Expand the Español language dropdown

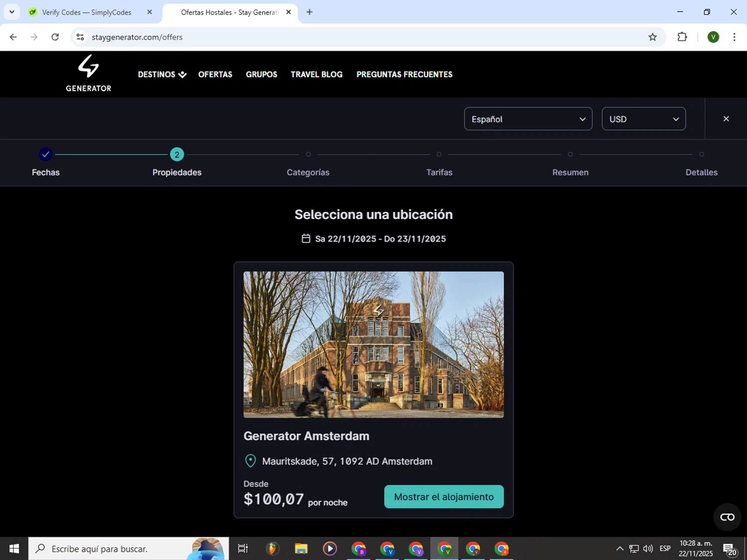[x=528, y=119]
